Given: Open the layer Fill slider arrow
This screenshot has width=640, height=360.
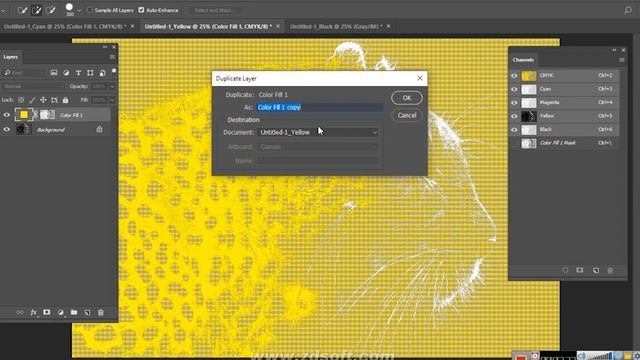Looking at the screenshot, I should [112, 100].
